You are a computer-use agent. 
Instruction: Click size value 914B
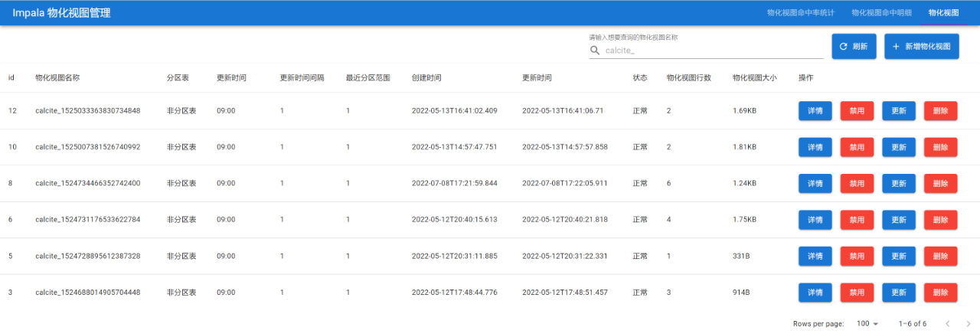[x=741, y=293]
